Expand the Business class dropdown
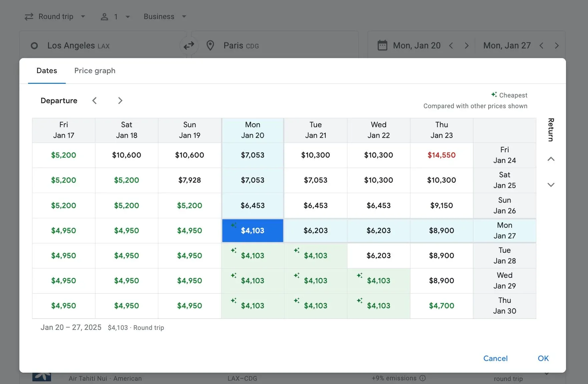 (165, 17)
